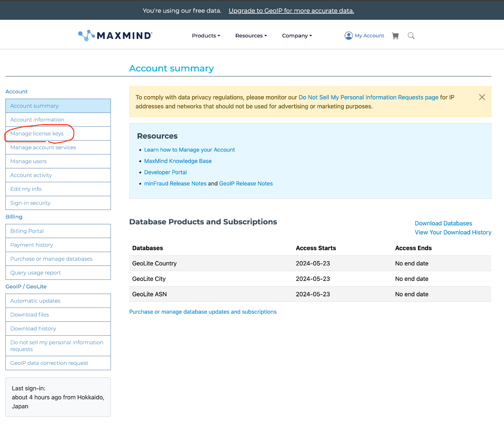Click Upgrade to GeoIP banner link
The height and width of the screenshot is (426, 504).
pyautogui.click(x=291, y=10)
